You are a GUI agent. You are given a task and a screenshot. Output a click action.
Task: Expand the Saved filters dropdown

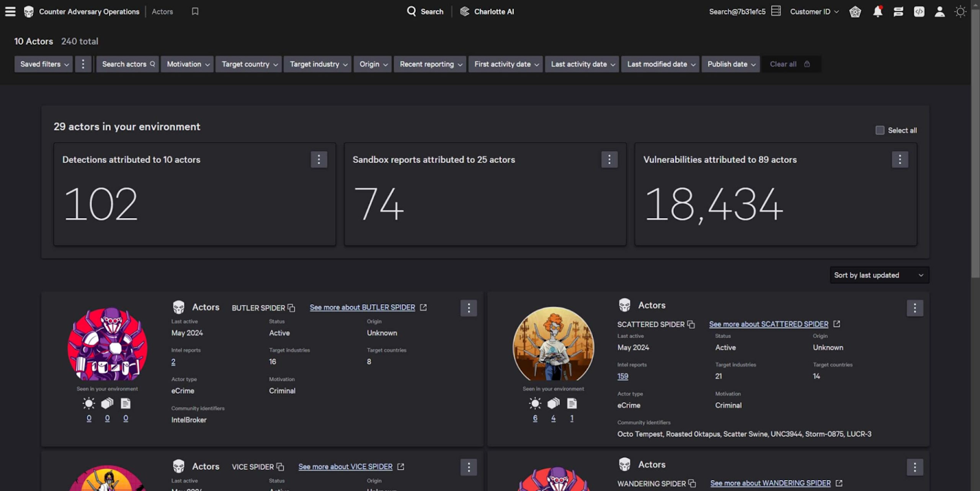point(44,64)
